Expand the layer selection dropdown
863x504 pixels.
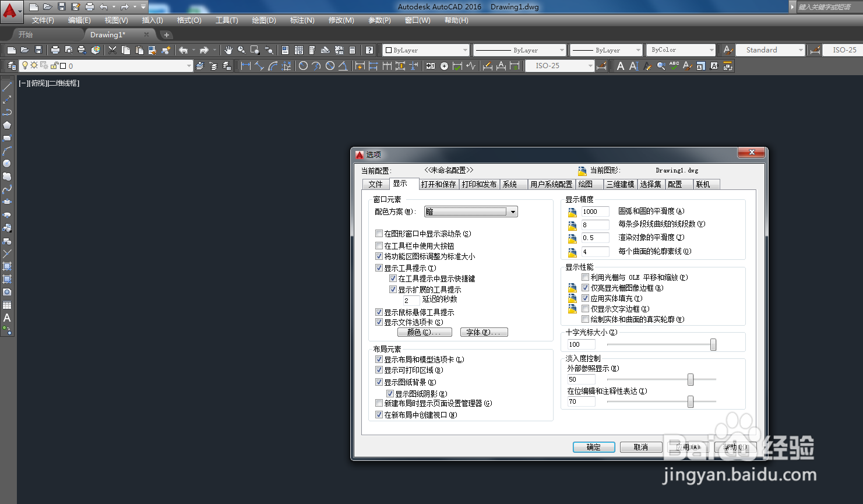point(189,66)
